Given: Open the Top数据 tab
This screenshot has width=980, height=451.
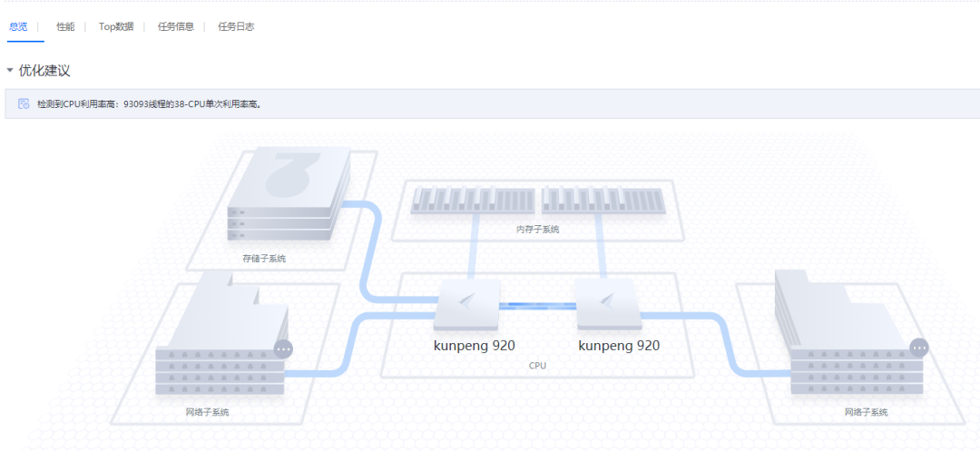Looking at the screenshot, I should pos(116,27).
